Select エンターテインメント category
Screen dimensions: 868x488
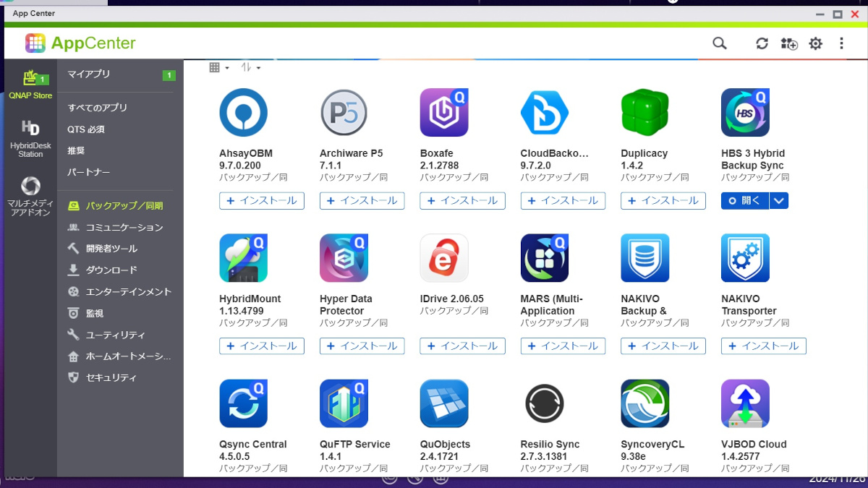point(120,292)
